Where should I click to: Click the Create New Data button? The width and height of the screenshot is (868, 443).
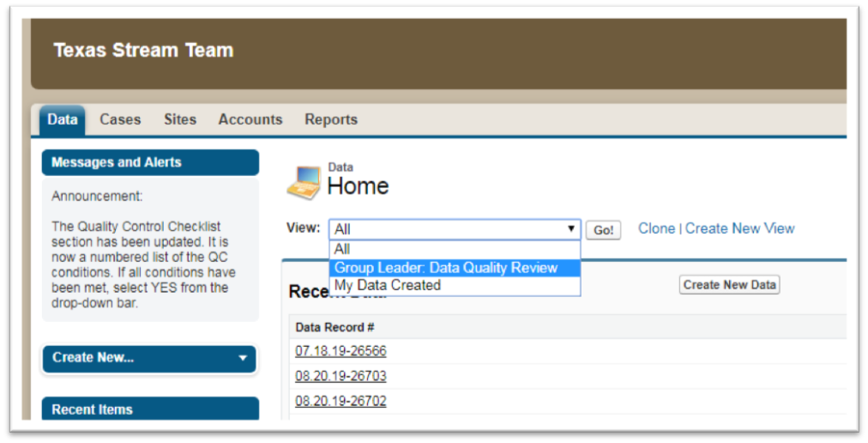(729, 284)
